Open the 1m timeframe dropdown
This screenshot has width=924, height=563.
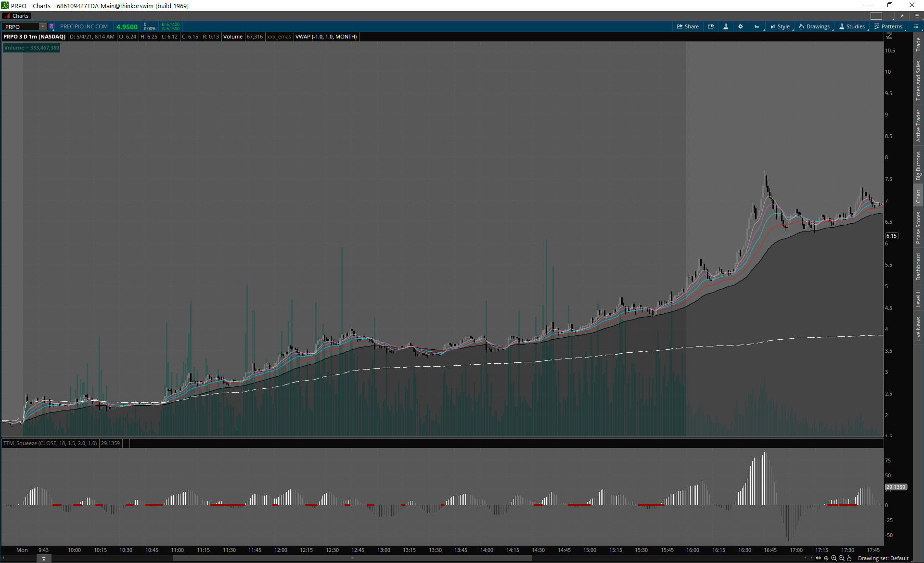pos(757,26)
